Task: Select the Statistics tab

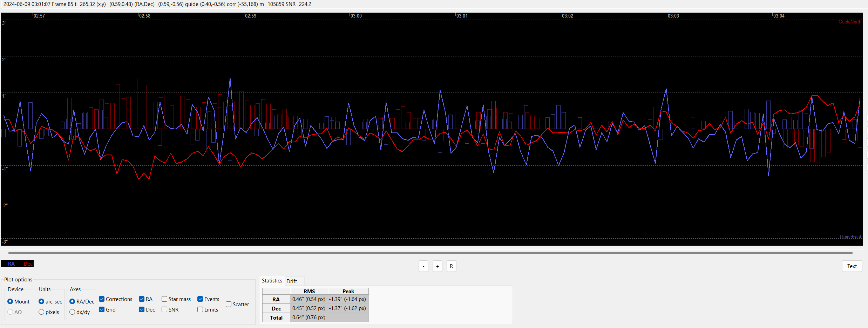Action: pos(272,281)
